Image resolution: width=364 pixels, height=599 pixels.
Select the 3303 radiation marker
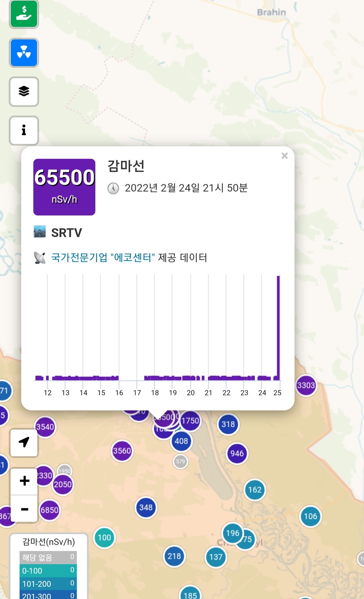coord(306,385)
